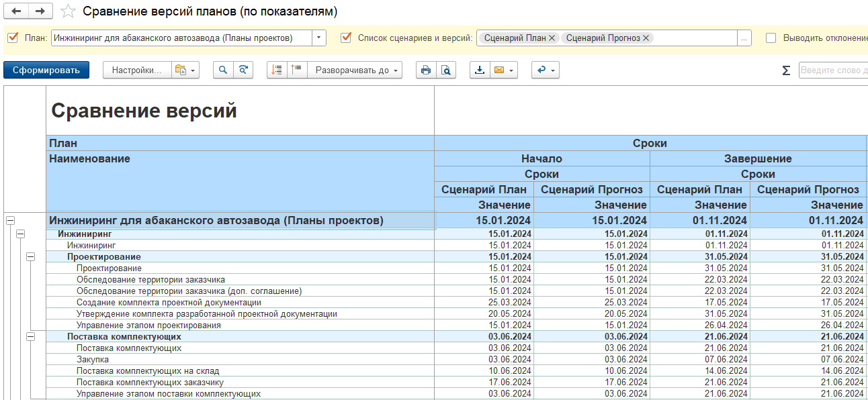Add report to favorites with star icon
The image size is (868, 400).
click(x=68, y=11)
